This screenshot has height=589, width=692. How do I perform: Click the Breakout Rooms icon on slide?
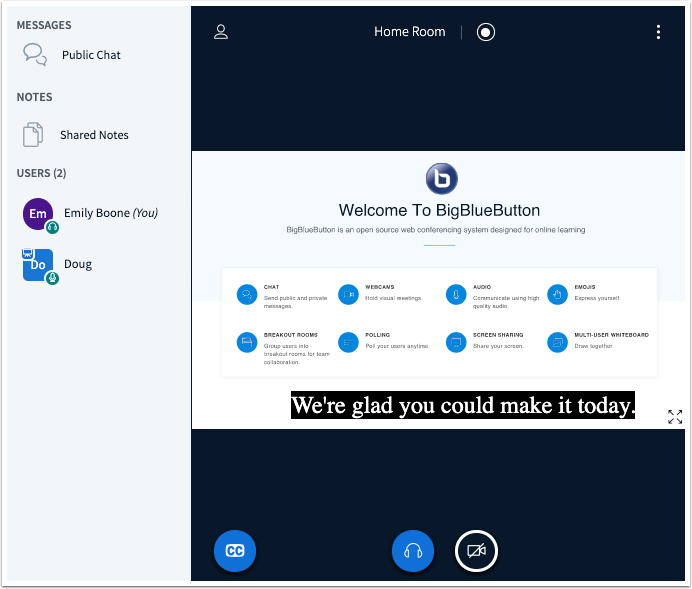click(x=246, y=342)
